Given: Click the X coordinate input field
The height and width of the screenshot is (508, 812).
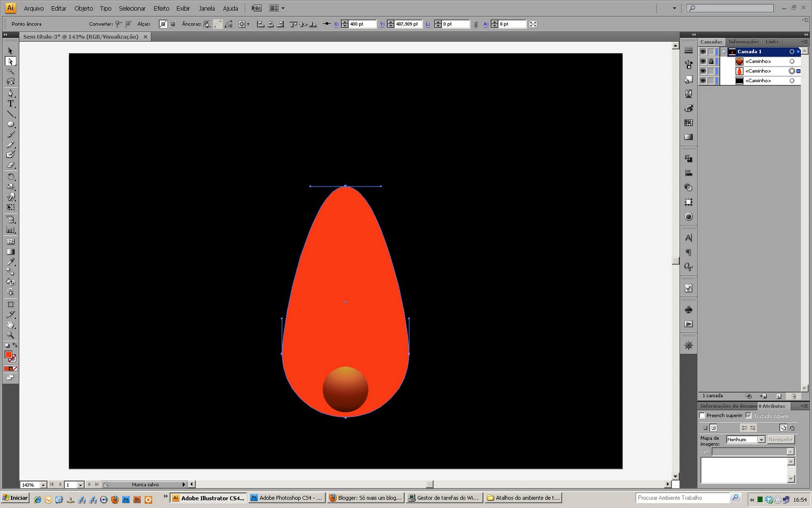Looking at the screenshot, I should [x=358, y=23].
